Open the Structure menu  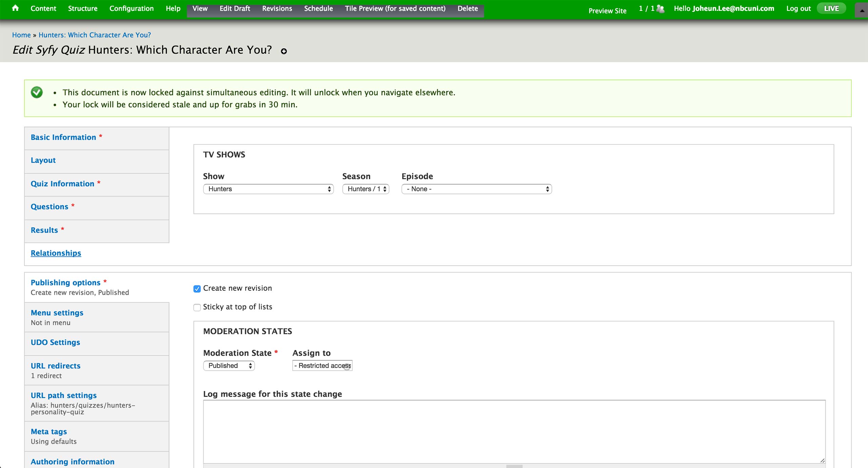pos(82,8)
